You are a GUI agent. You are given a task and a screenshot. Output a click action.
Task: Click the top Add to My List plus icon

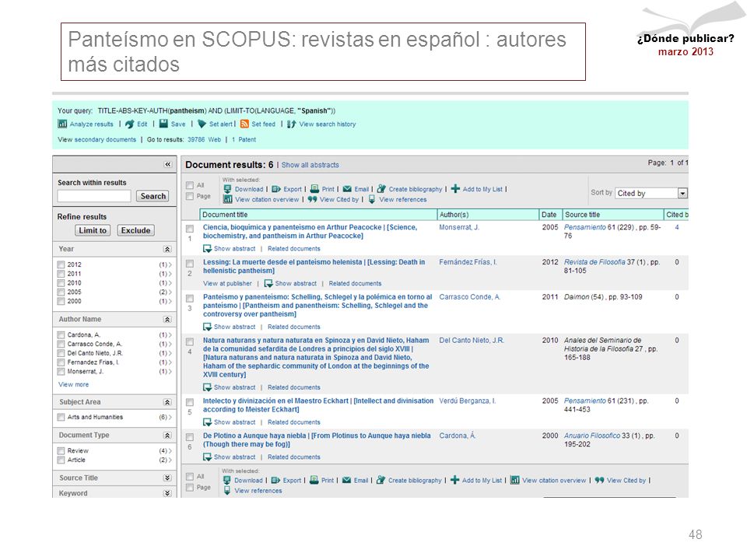[x=455, y=189]
